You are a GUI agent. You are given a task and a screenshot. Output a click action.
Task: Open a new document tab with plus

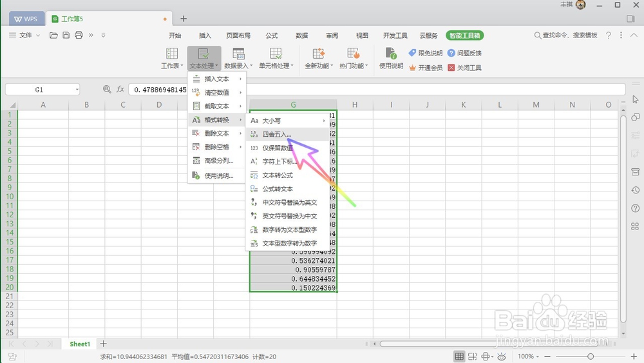coord(184,19)
